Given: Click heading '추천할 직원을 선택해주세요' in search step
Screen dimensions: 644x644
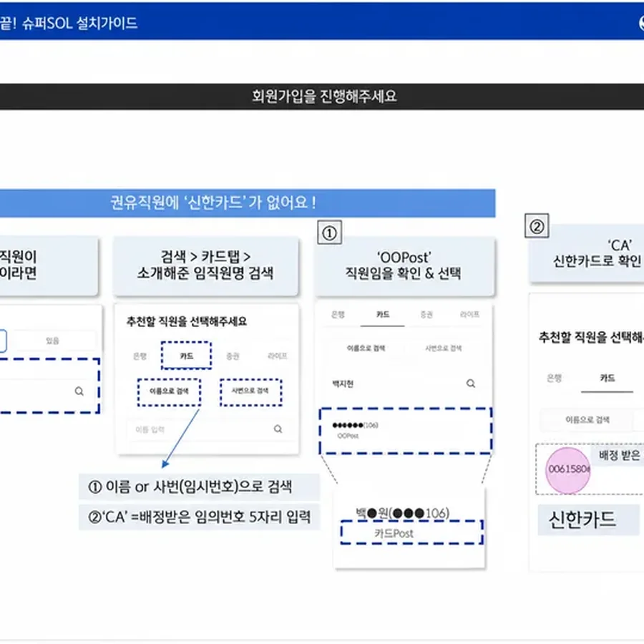Looking at the screenshot, I should pyautogui.click(x=187, y=321).
